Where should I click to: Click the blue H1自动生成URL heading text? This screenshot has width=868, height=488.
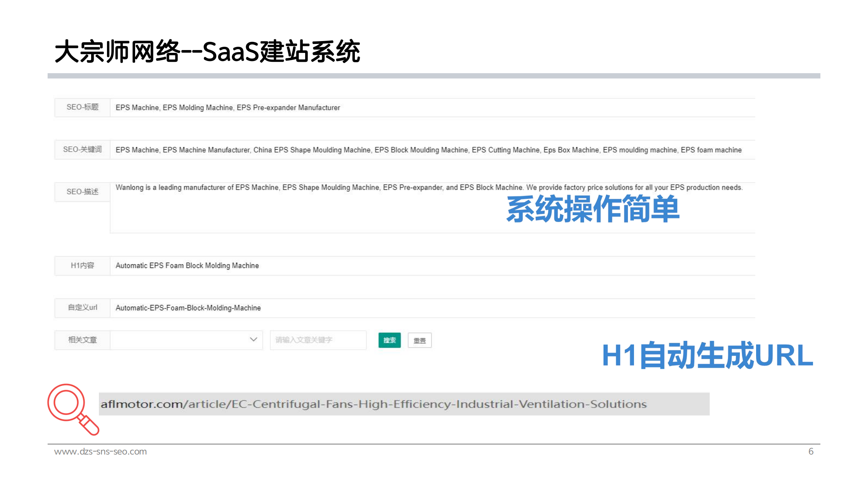click(707, 356)
